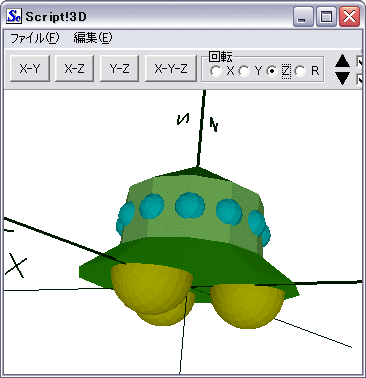This screenshot has width=366, height=378.
Task: Toggle the lower checkbox beside the arrows
Action: (x=360, y=79)
